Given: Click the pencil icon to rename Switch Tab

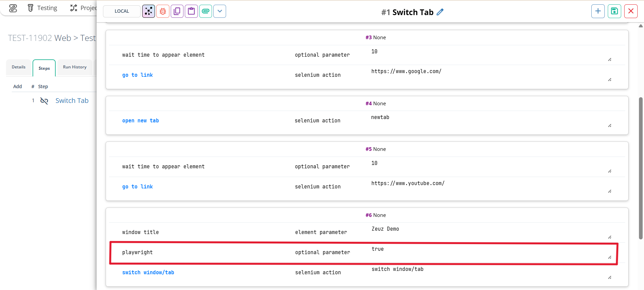Looking at the screenshot, I should pyautogui.click(x=440, y=12).
